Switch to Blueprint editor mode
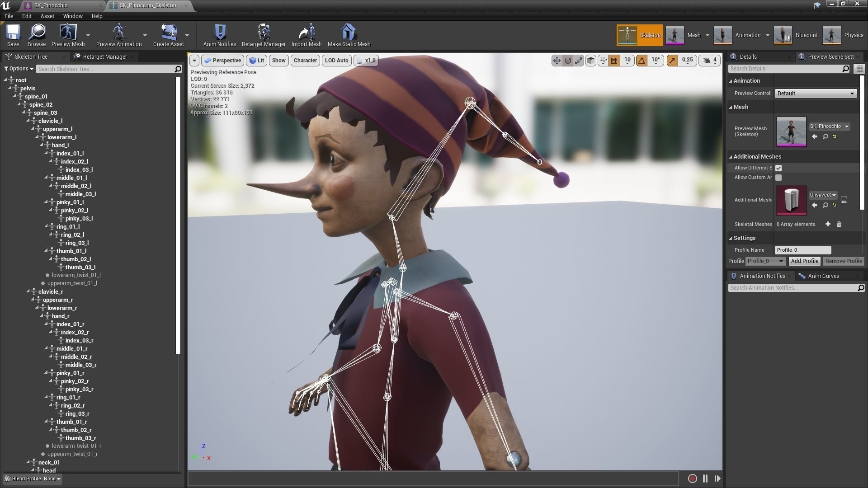 796,35
